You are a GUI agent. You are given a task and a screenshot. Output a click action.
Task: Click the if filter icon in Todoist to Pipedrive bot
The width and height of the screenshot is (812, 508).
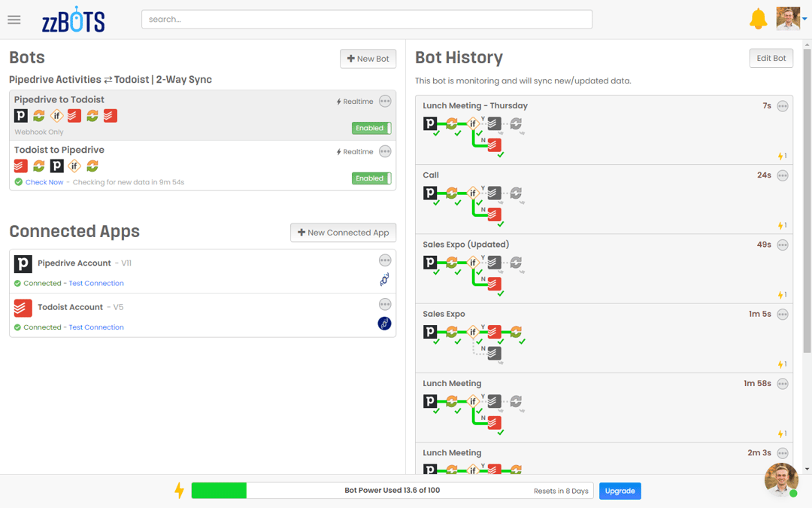[74, 166]
